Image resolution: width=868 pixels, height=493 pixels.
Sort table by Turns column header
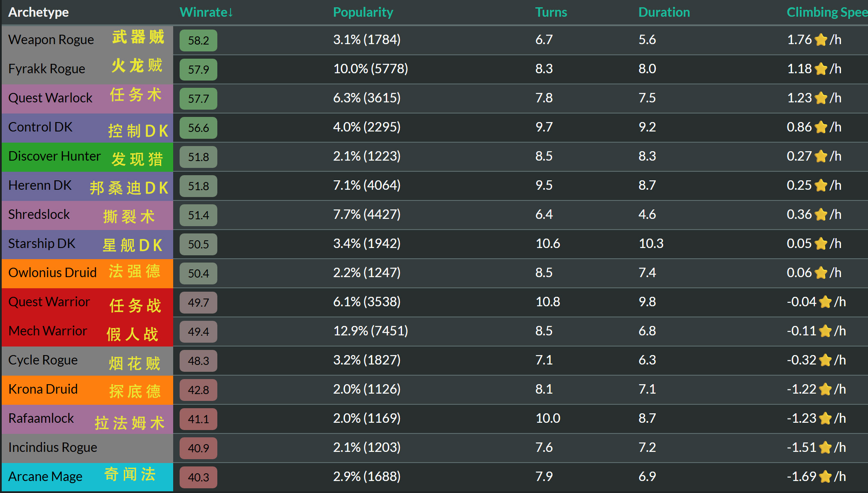click(x=551, y=12)
